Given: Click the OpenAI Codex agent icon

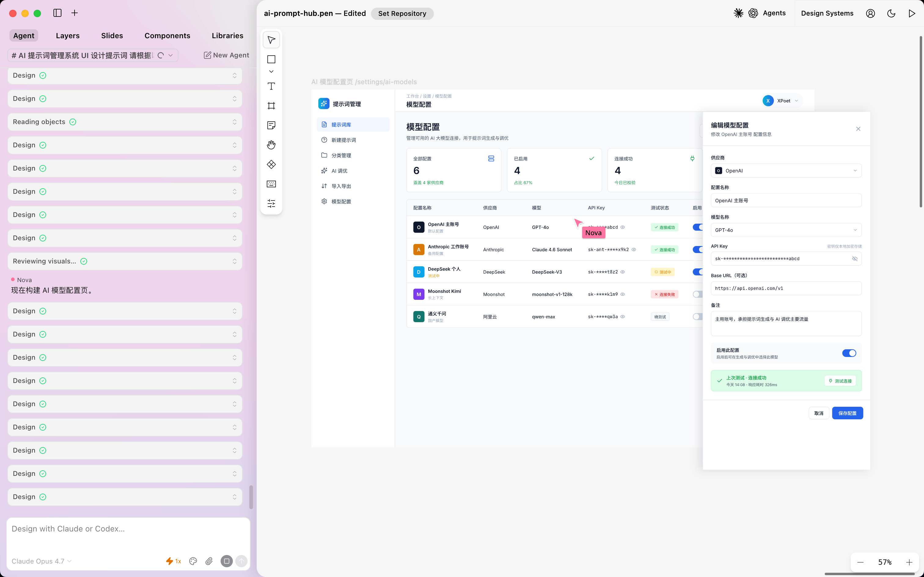Looking at the screenshot, I should coord(753,13).
